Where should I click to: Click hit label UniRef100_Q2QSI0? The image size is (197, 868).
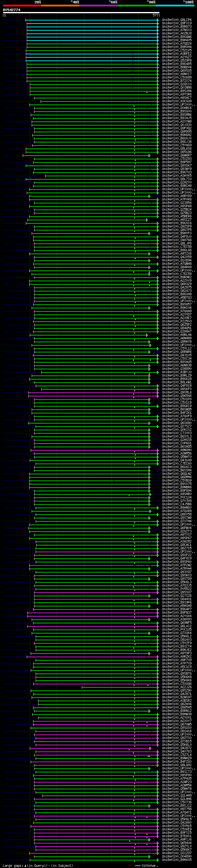[177, 84]
